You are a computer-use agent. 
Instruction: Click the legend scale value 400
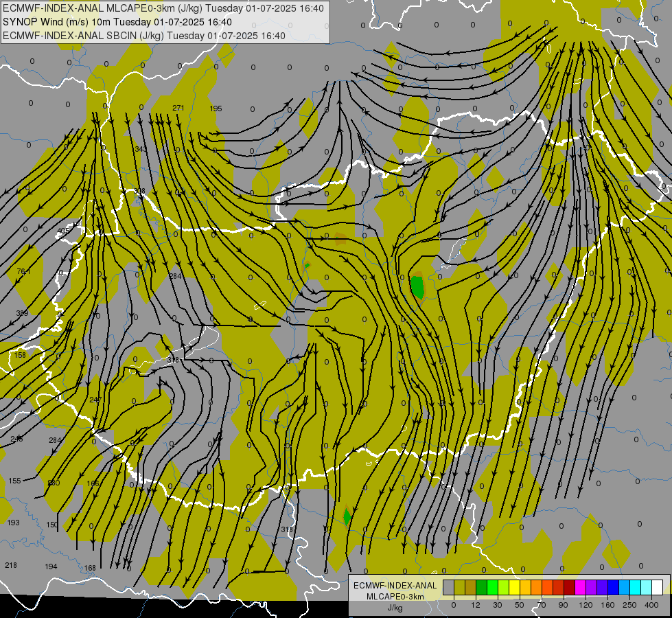pyautogui.click(x=651, y=605)
